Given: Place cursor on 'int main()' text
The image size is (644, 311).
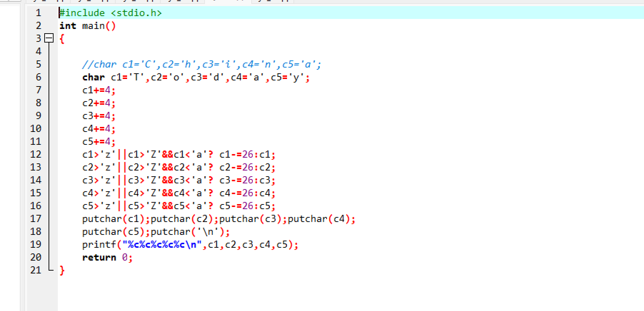Looking at the screenshot, I should pyautogui.click(x=87, y=26).
